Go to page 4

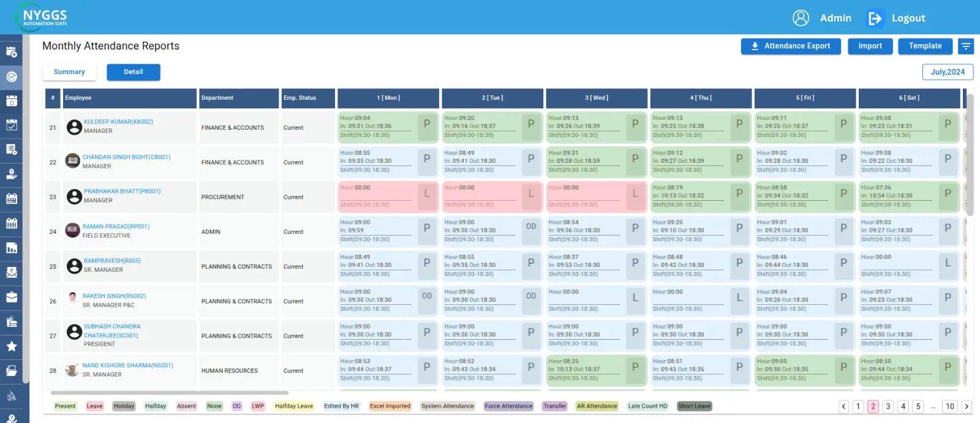coord(903,406)
